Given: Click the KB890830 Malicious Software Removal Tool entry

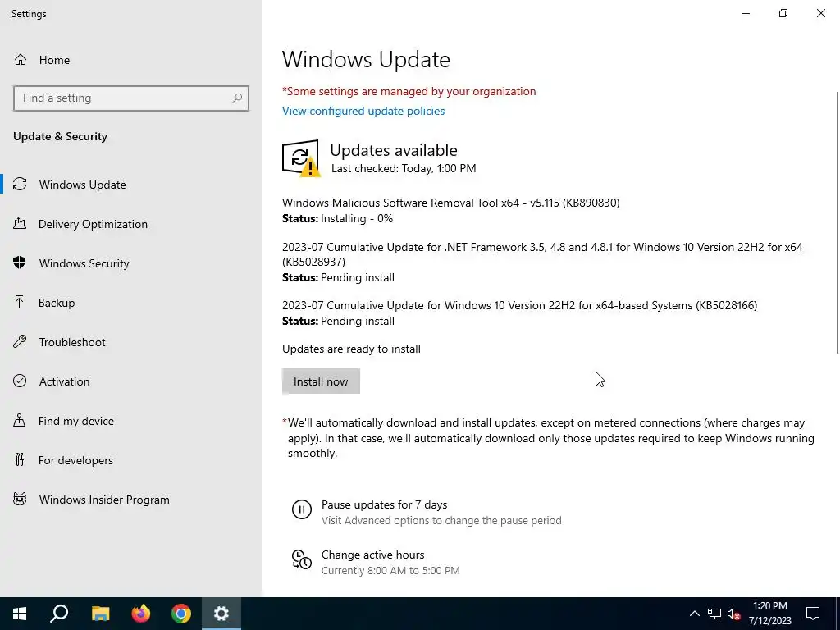Looking at the screenshot, I should tap(450, 203).
